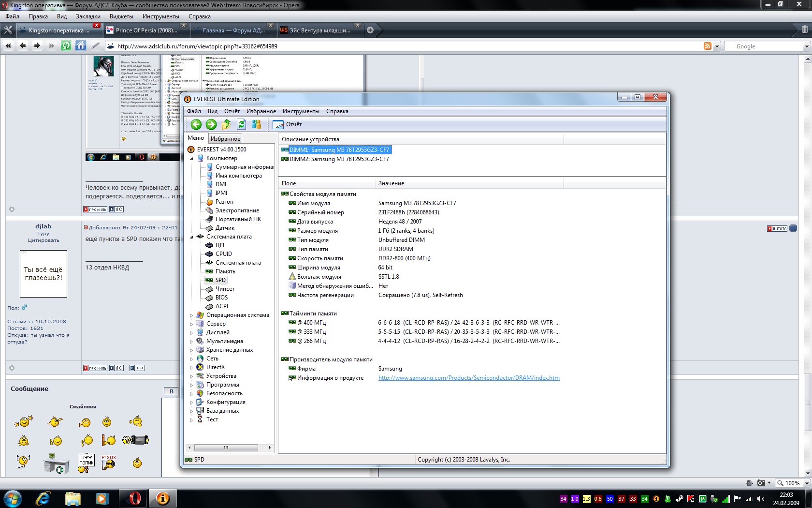Select the Чипсет tree item
Screen dimensions: 812x508
[225, 289]
